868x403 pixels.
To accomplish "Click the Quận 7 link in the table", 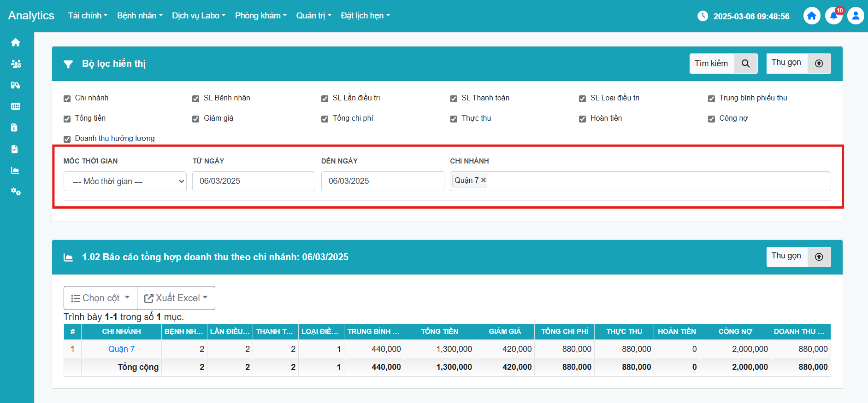I will pos(121,349).
